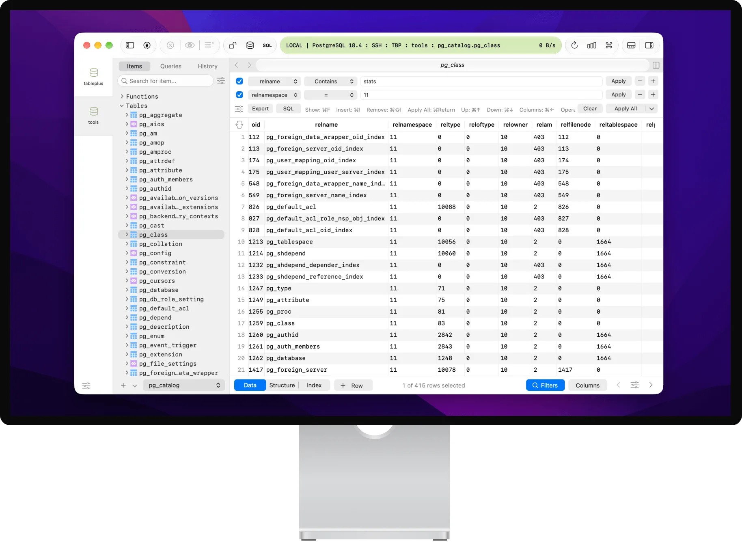Open the equals operator dropdown

pyautogui.click(x=330, y=95)
